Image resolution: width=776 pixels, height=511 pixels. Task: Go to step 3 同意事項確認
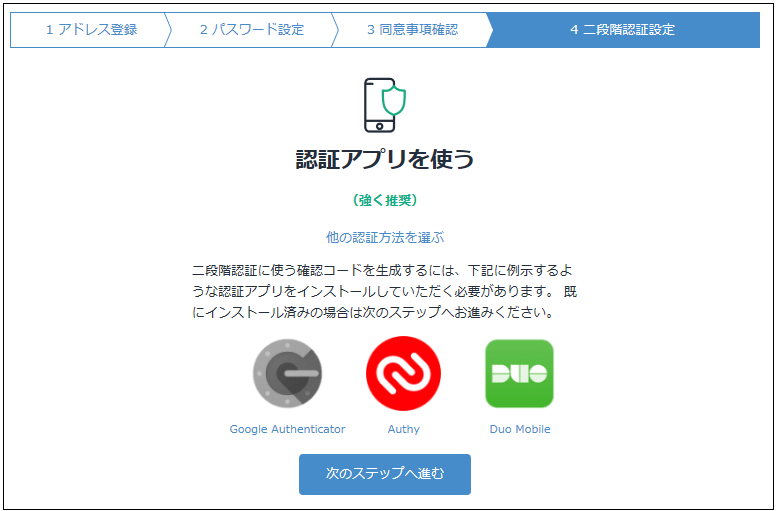click(x=412, y=30)
